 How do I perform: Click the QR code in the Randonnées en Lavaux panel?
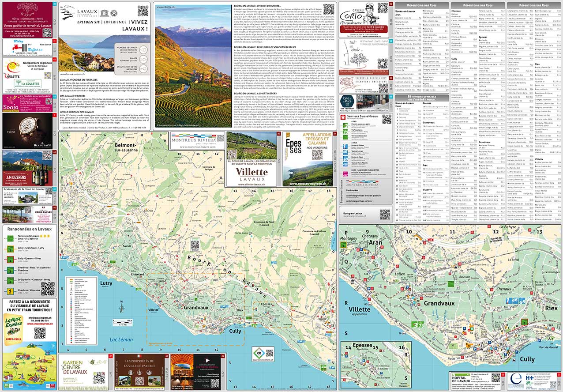tap(47, 288)
